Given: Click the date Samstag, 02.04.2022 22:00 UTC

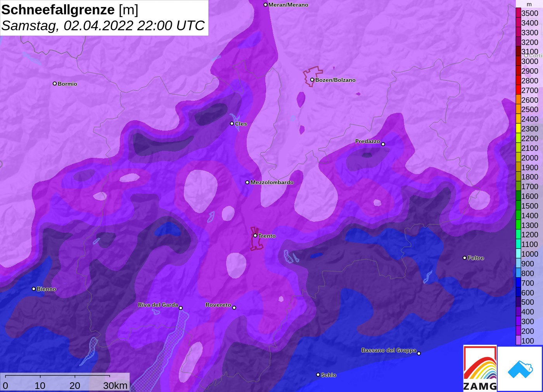Looking at the screenshot, I should (x=103, y=26).
